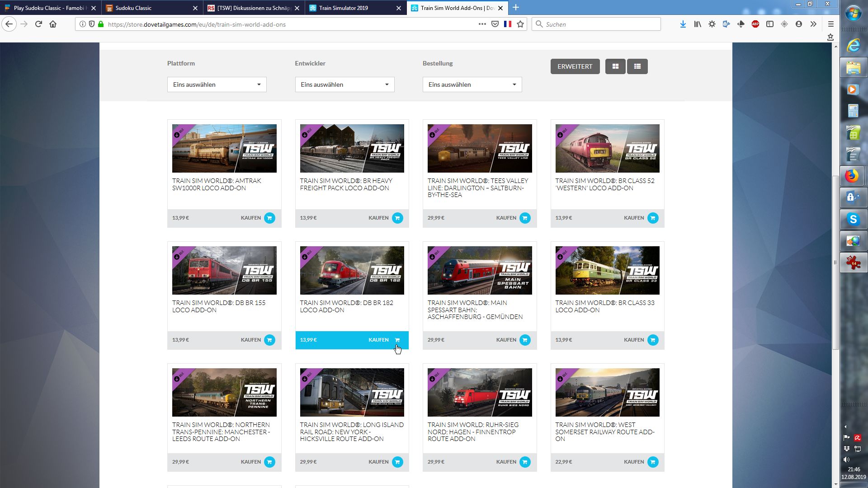Image resolution: width=868 pixels, height=488 pixels.
Task: Click in the Suchen search field
Action: pyautogui.click(x=597, y=24)
